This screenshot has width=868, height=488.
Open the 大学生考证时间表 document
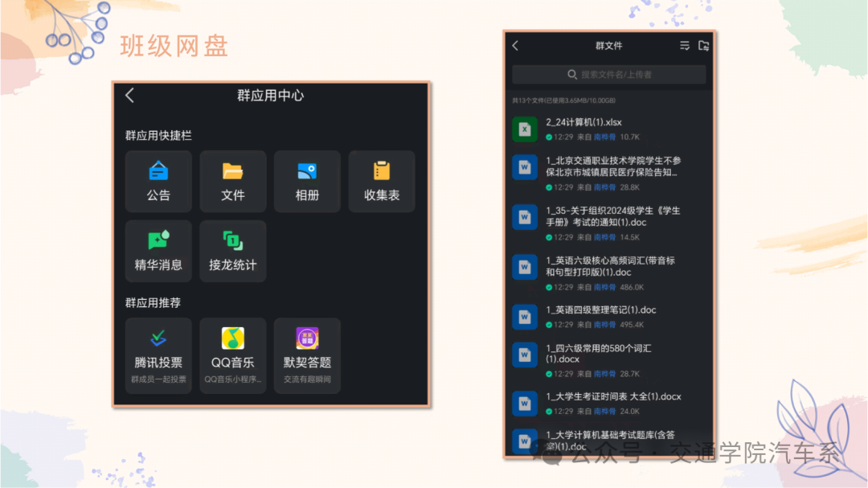(613, 396)
